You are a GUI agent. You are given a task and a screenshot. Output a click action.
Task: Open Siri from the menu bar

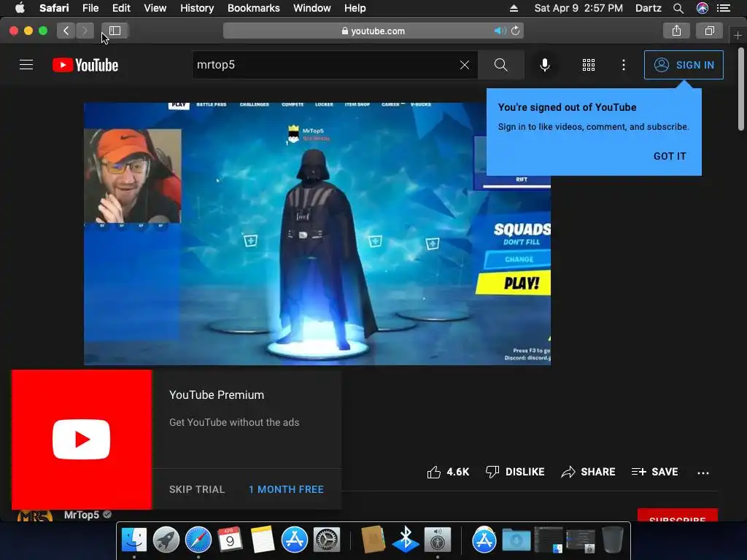tap(703, 8)
